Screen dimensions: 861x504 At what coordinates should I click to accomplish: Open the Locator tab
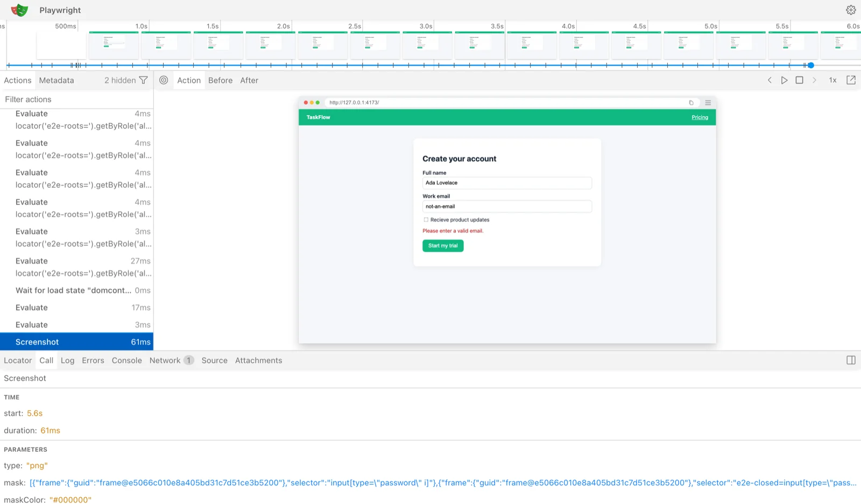[x=18, y=360]
